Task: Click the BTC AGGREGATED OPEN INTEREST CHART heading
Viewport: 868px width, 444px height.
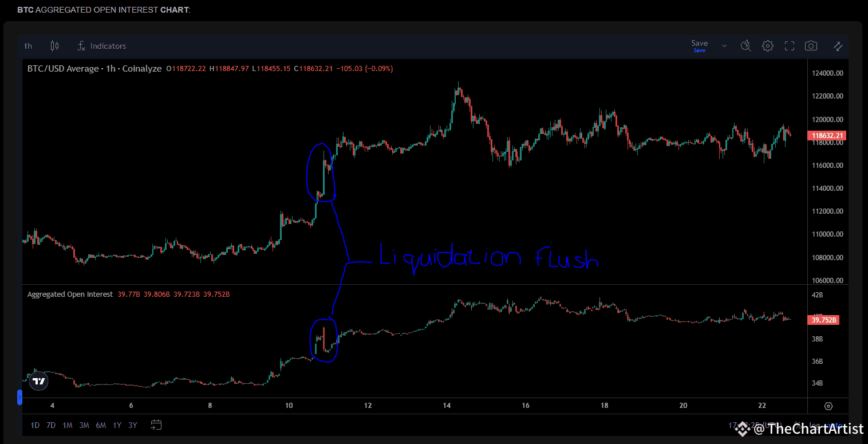Action: (104, 10)
